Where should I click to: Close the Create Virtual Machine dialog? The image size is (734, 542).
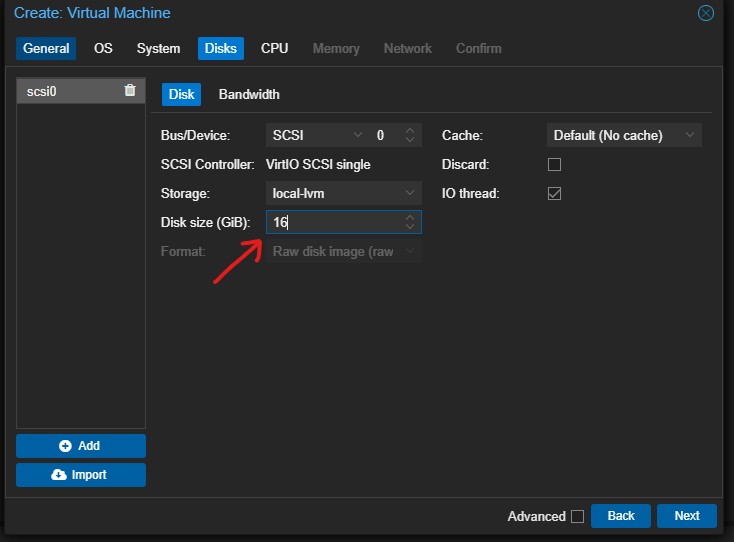click(x=706, y=13)
